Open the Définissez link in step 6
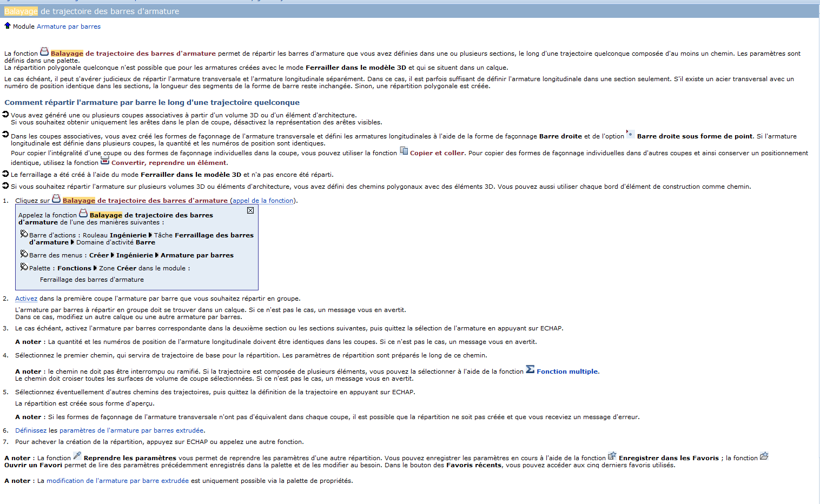820x504 pixels. click(31, 430)
